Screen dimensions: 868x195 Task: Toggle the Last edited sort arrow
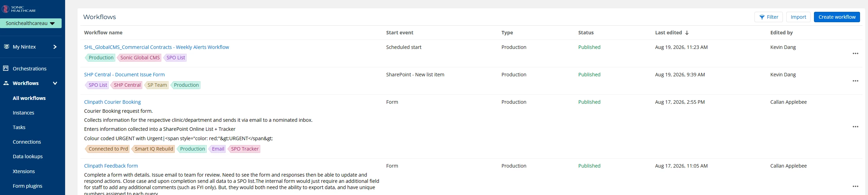(687, 33)
